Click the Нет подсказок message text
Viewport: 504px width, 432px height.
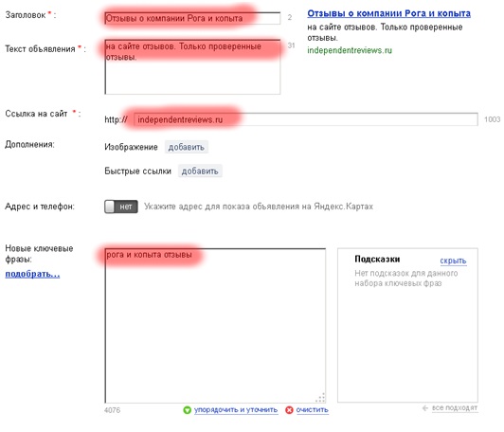tap(406, 279)
